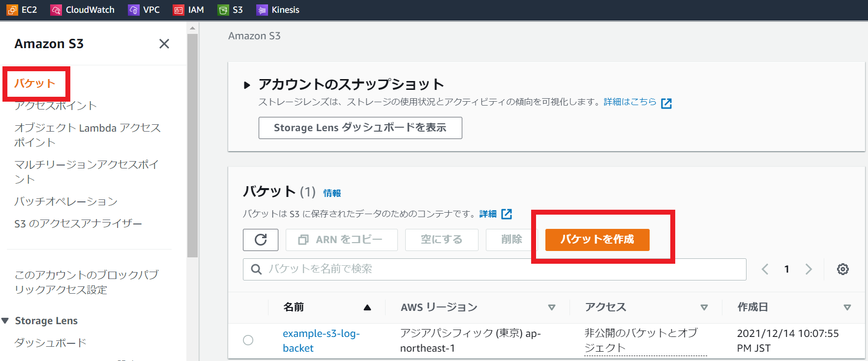Click the 空にする button
The height and width of the screenshot is (361, 868).
tap(442, 240)
